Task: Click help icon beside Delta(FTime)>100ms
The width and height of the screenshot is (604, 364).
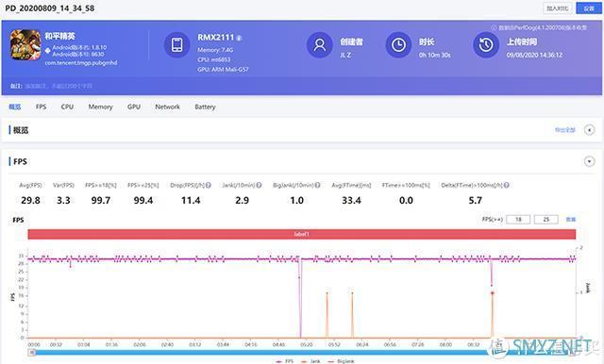Action: (x=507, y=185)
